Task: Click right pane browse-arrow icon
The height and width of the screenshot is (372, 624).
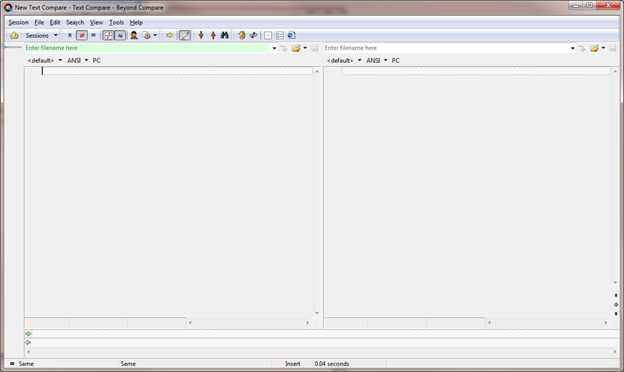Action: click(x=582, y=48)
